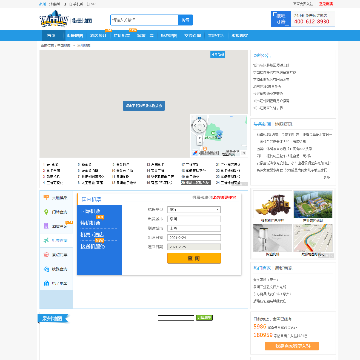Open the green location pin sidebar item

point(46,212)
